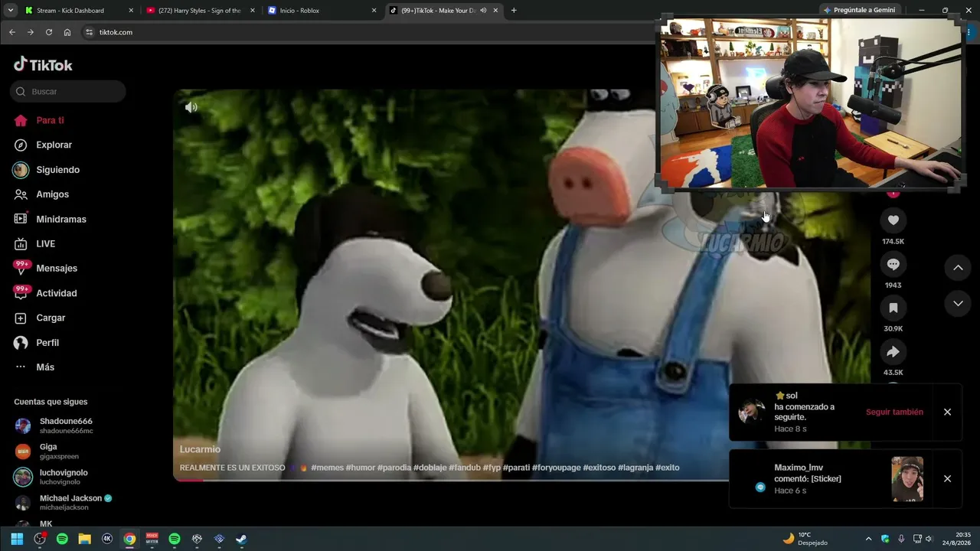980x551 pixels.
Task: Save the video with the bookmark icon
Action: [893, 308]
